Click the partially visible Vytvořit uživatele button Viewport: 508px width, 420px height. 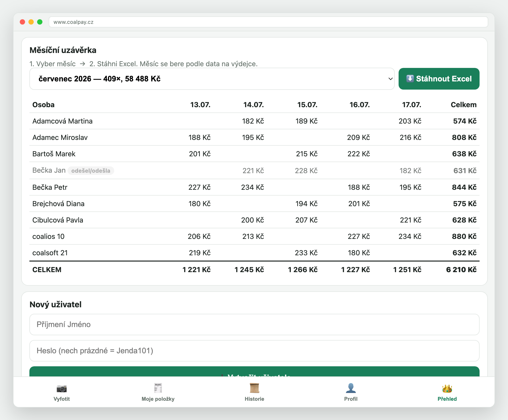point(254,372)
